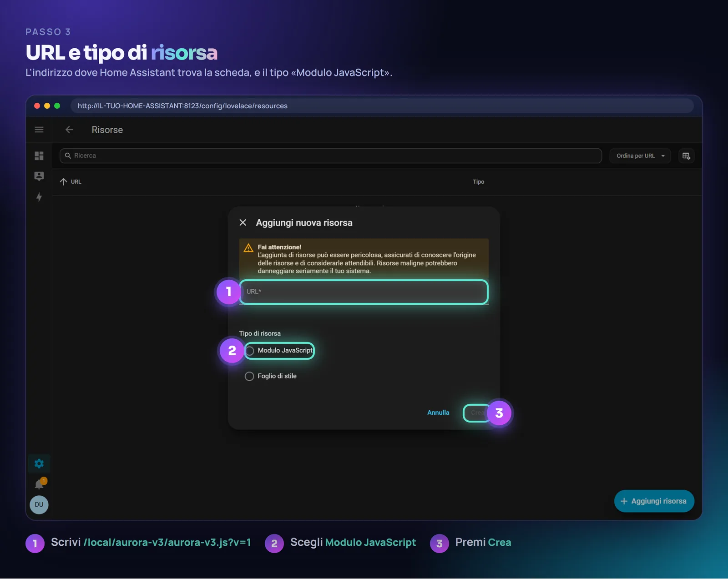
Task: Sort by the URL column header
Action: click(71, 181)
